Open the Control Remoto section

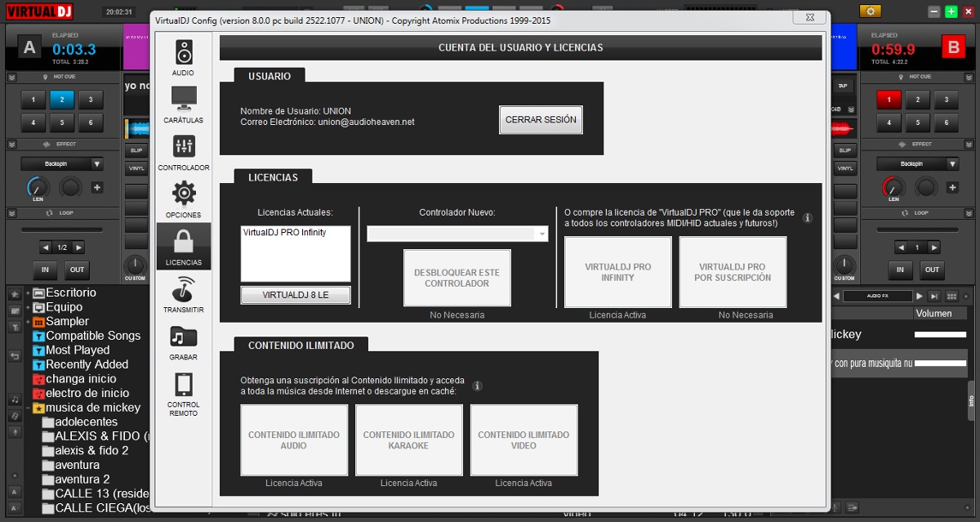pyautogui.click(x=184, y=392)
